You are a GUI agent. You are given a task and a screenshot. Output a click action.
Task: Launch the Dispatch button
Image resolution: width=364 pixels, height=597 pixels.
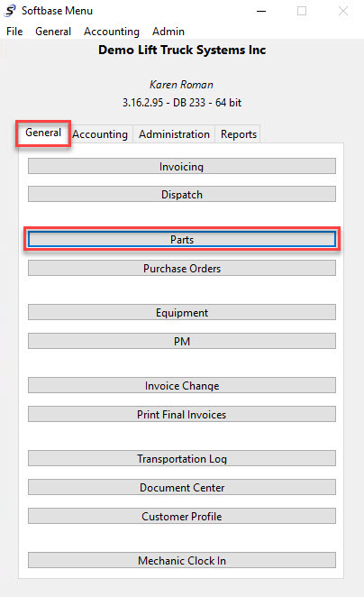pyautogui.click(x=182, y=194)
